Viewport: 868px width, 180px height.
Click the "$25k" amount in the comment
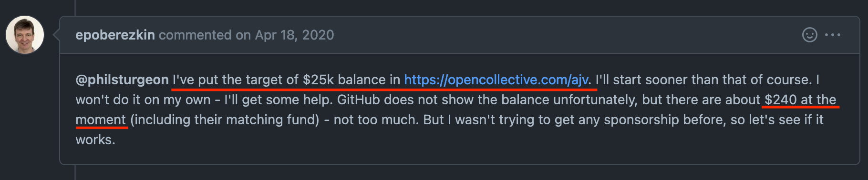click(318, 80)
